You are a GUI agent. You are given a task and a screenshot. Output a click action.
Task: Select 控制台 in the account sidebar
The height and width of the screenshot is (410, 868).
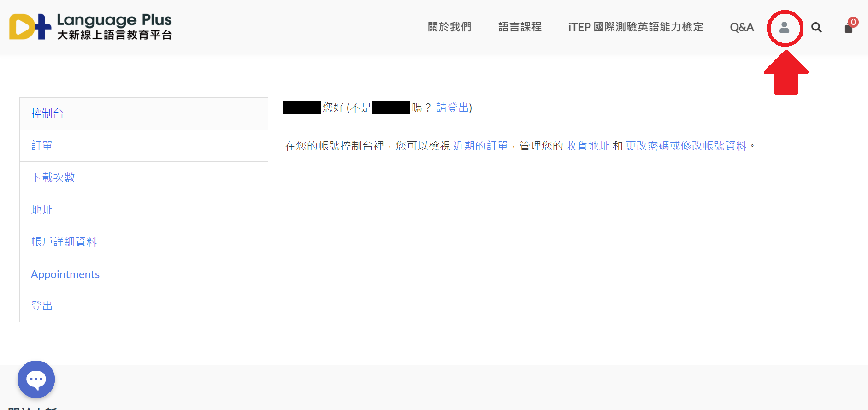(x=47, y=113)
